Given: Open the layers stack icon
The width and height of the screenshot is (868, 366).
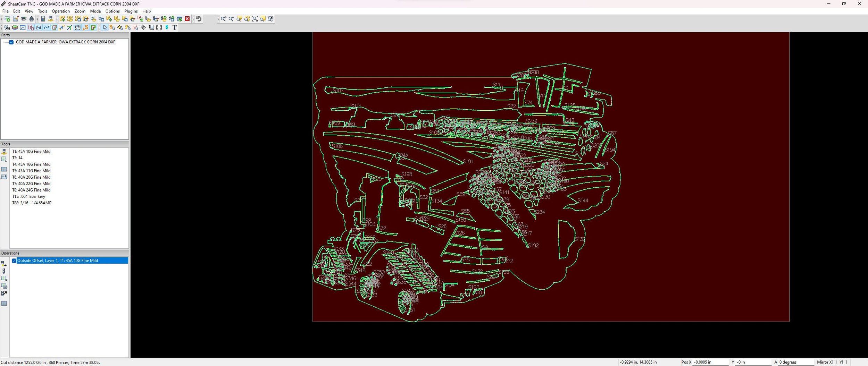Looking at the screenshot, I should [x=15, y=27].
